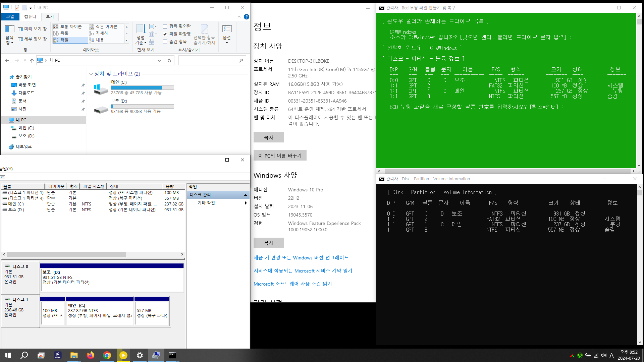Select 보조 (D:) 931.51 GB partition block
Image resolution: width=644 pixels, height=362 pixels.
click(x=112, y=278)
